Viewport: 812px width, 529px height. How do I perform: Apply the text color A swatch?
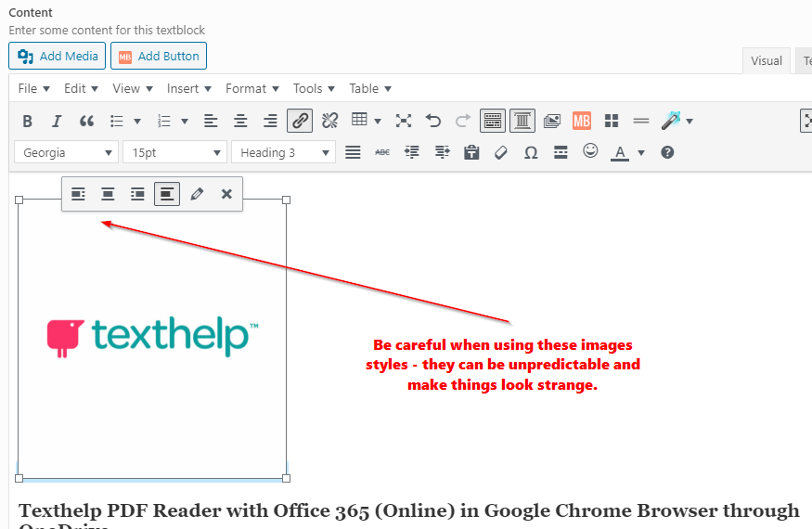[x=620, y=153]
